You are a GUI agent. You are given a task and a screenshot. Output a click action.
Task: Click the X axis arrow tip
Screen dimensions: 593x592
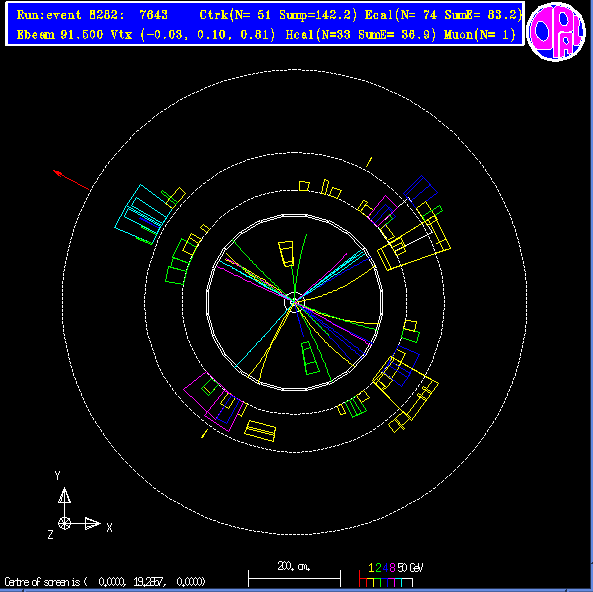pos(93,524)
